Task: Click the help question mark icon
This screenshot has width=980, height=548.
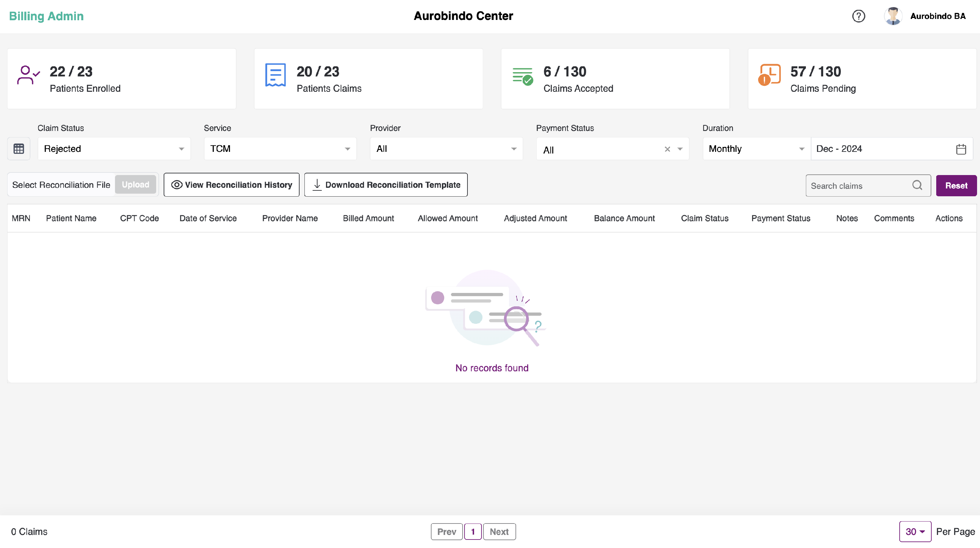Action: click(x=858, y=16)
